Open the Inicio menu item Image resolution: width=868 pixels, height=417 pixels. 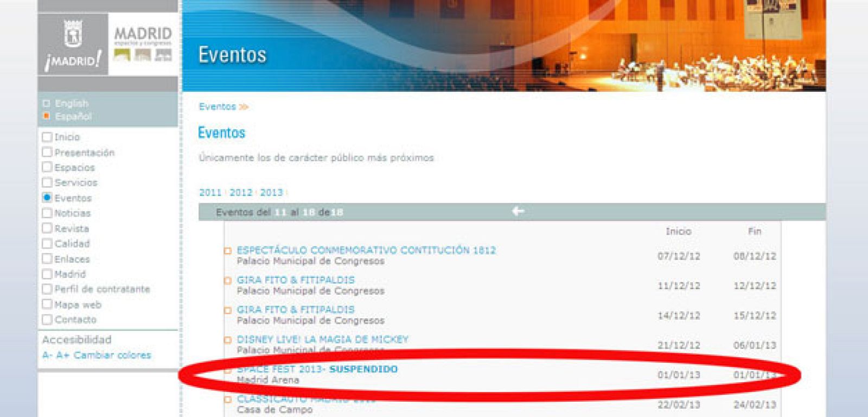coord(67,137)
